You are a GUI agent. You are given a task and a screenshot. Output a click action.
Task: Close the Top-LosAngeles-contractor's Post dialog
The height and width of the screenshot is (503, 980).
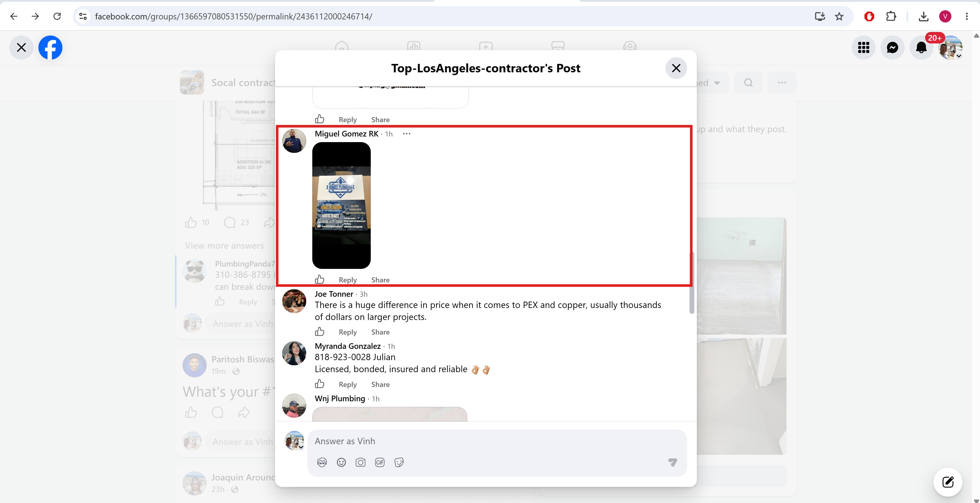pos(676,68)
